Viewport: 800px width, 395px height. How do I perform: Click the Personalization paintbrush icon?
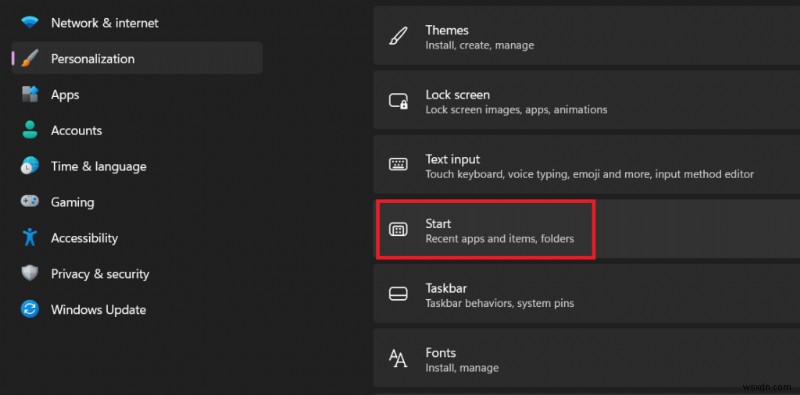[x=30, y=59]
